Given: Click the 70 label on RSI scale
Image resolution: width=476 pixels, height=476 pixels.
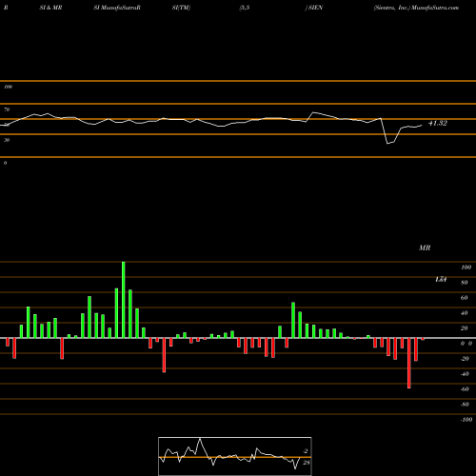Looking at the screenshot, I should point(7,109).
